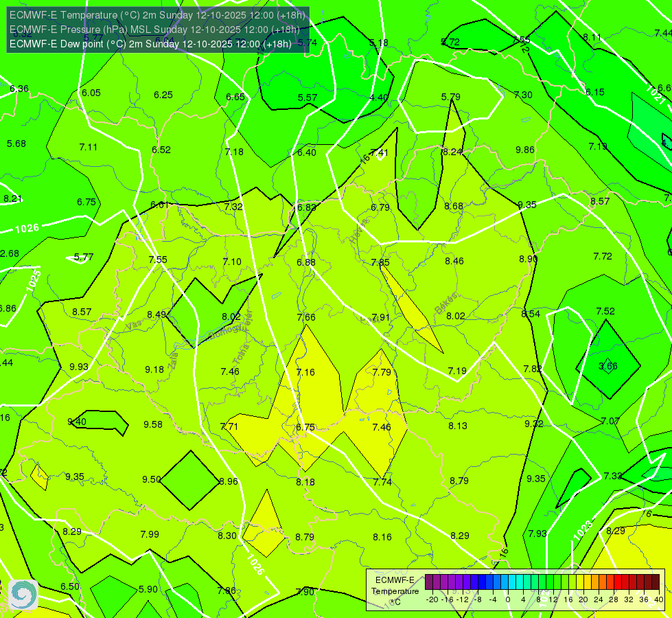
Task: Click the 6.25 temperature value
Action: pyautogui.click(x=163, y=95)
